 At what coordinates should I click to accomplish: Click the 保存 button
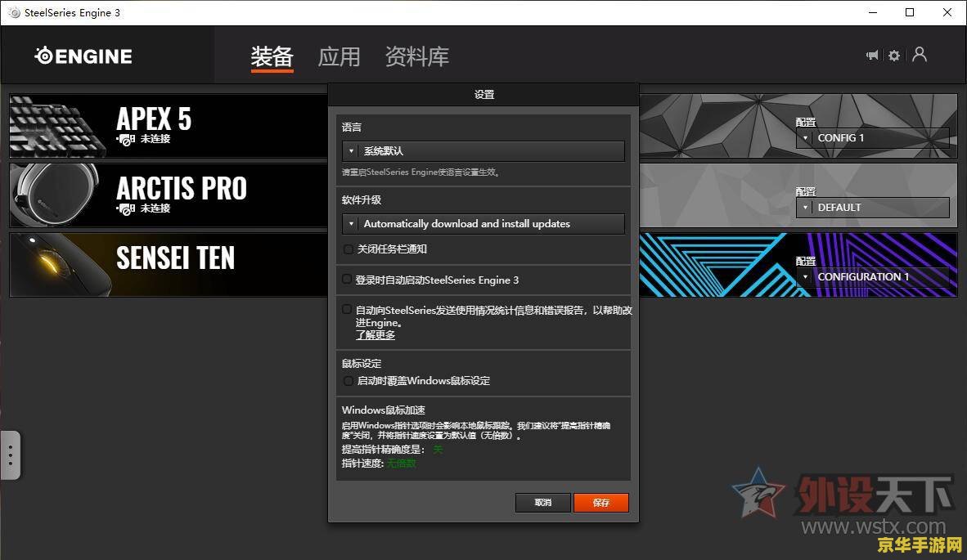pyautogui.click(x=601, y=503)
